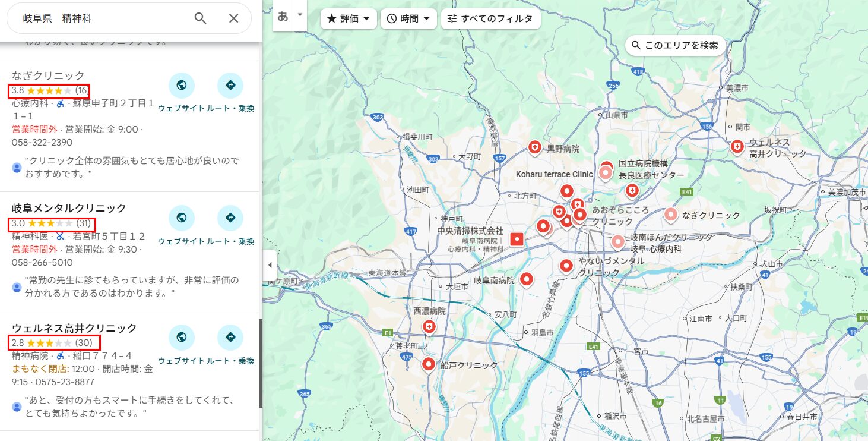868x441 pixels.
Task: Click the なぎクリニック result title
Action: [49, 75]
